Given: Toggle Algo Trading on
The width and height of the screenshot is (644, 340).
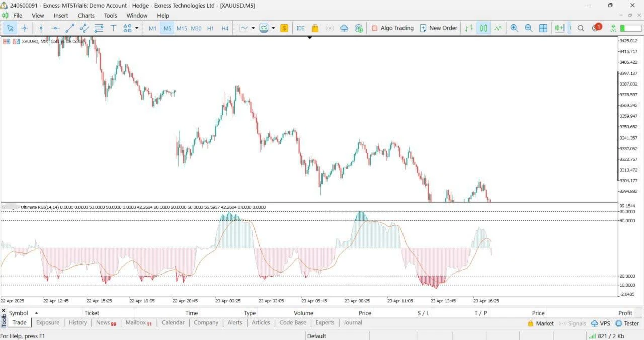Looking at the screenshot, I should 392,28.
